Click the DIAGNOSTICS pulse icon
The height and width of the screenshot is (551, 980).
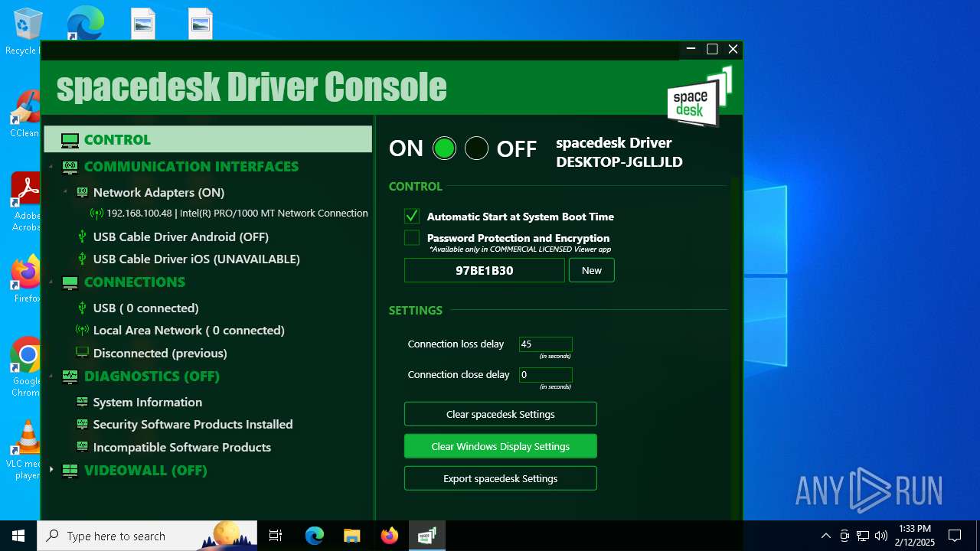[70, 377]
